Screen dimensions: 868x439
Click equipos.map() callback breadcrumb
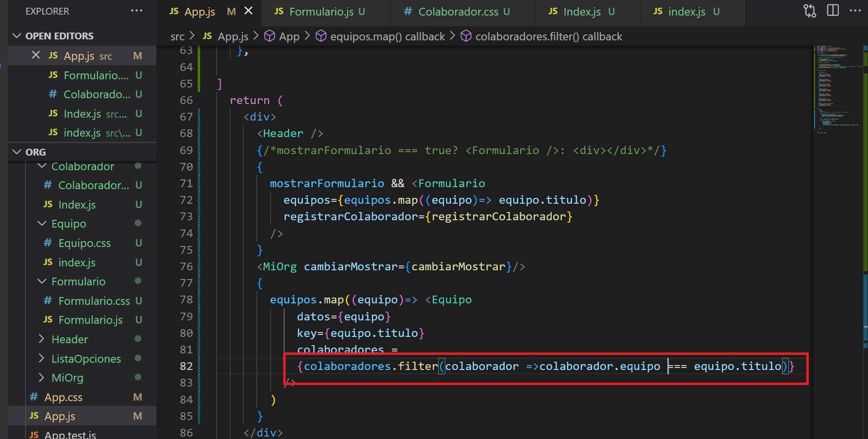pos(387,36)
